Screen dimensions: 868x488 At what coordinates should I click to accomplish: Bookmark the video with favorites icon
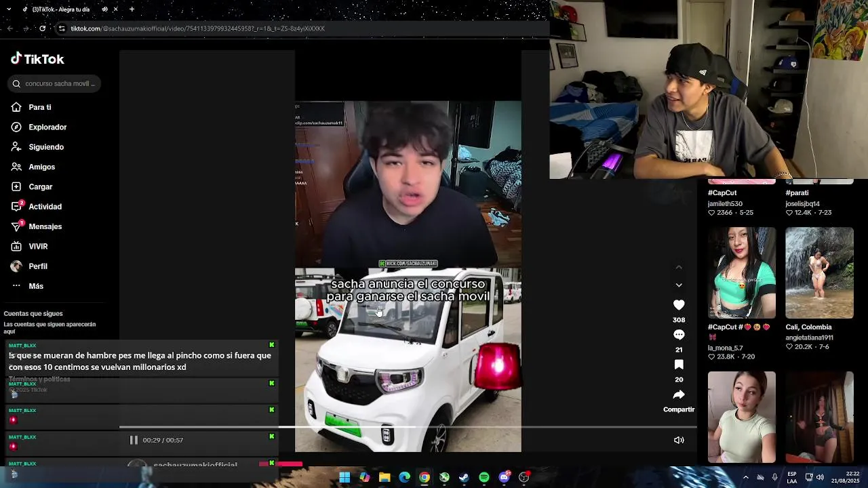coord(679,365)
